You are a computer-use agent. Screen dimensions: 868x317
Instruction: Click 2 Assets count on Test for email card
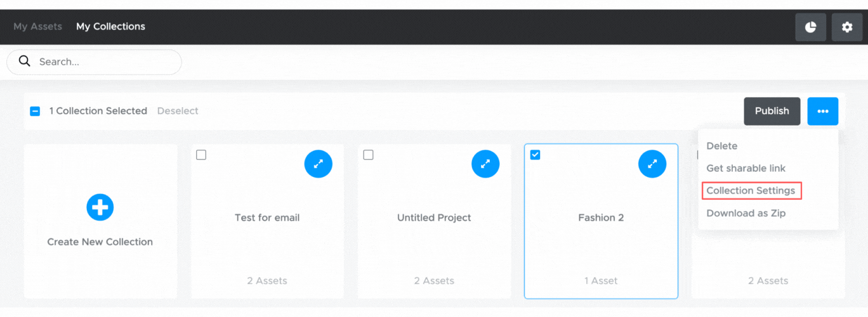pos(267,280)
